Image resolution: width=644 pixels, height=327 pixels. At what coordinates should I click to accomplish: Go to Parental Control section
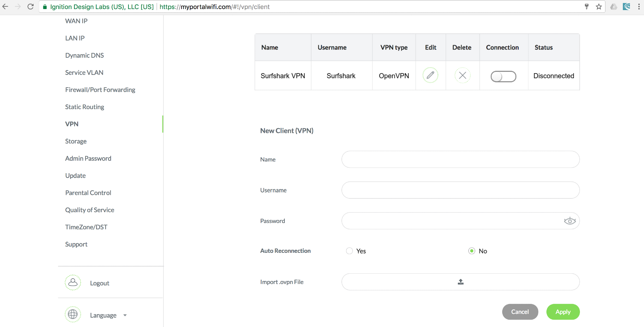click(88, 193)
